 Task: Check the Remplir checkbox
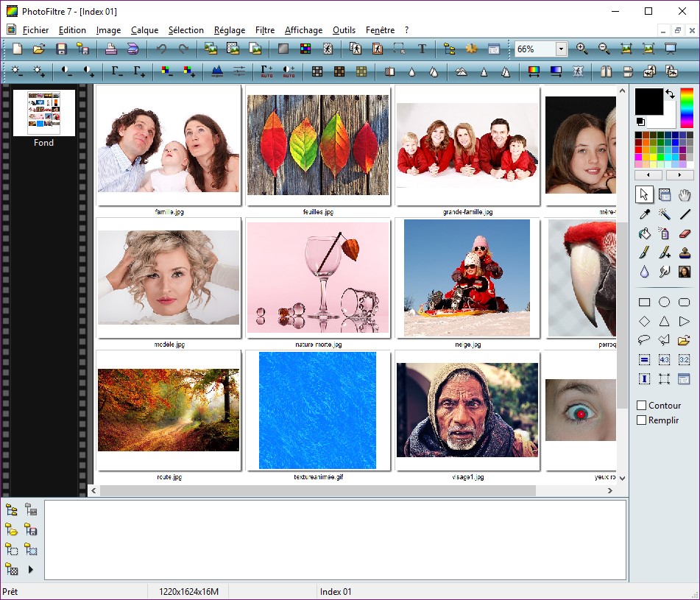642,420
